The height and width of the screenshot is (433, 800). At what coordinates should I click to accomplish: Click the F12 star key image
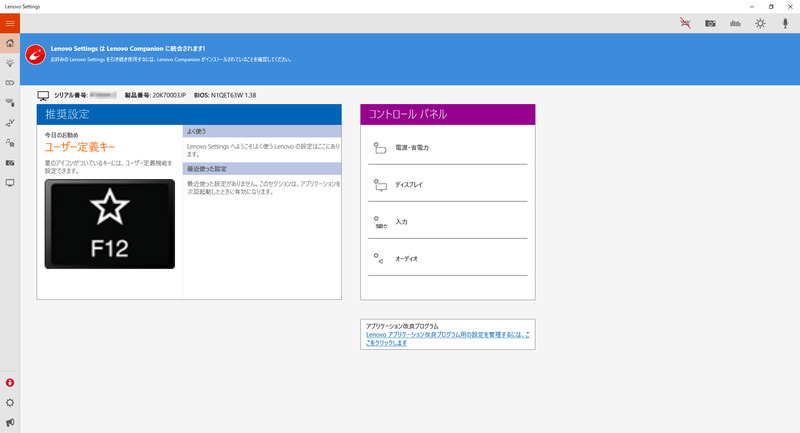(x=110, y=224)
